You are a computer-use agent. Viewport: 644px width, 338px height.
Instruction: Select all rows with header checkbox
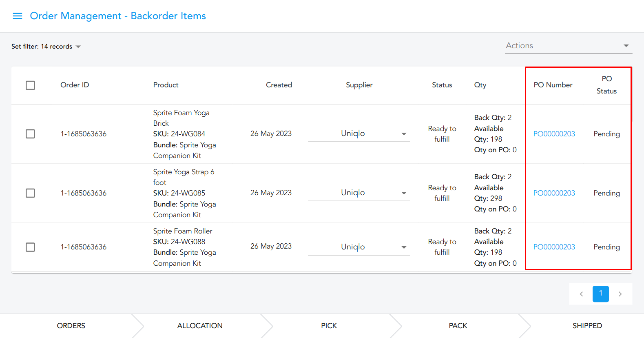[x=30, y=85]
